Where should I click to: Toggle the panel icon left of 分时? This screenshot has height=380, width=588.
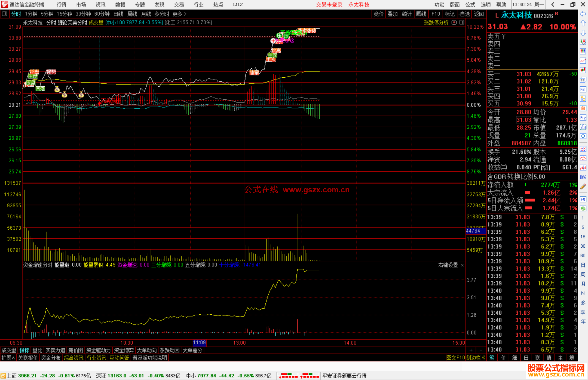[x=4, y=14]
